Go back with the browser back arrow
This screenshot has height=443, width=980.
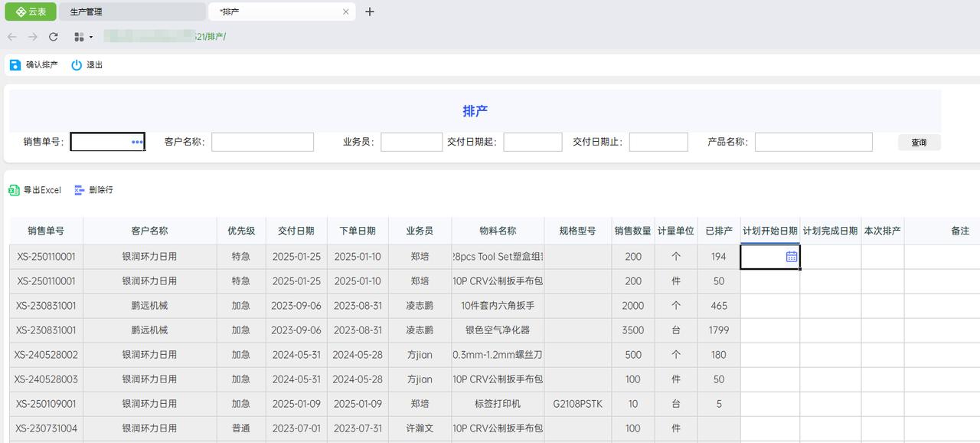click(12, 37)
